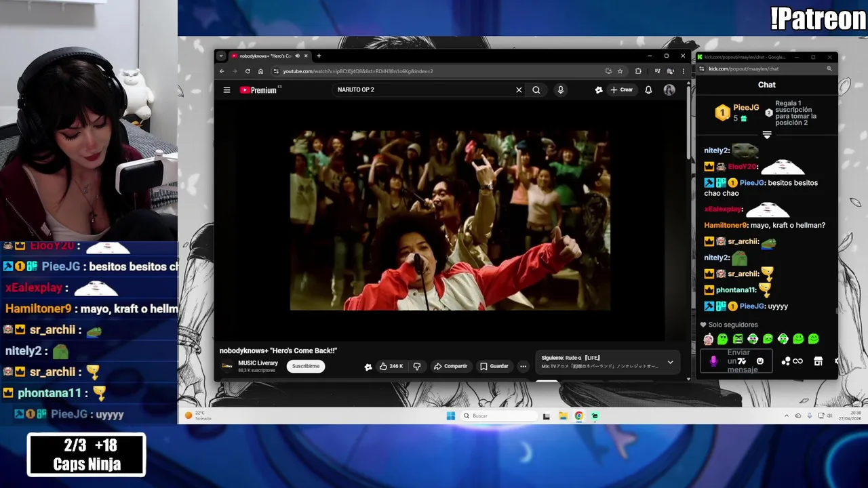Click the purple microphone icon in chat input
The image size is (868, 488).
[x=713, y=361]
